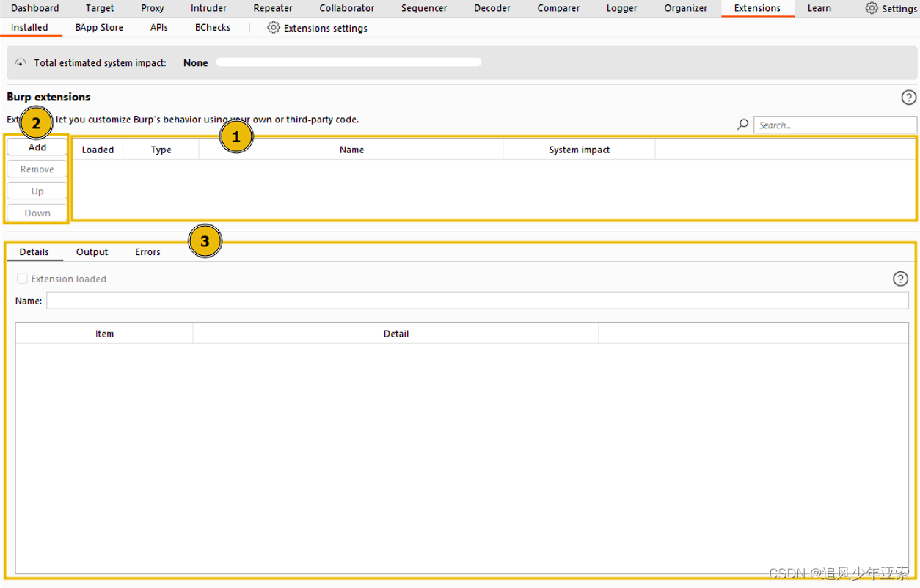920x588 pixels.
Task: Toggle the Extension loaded checkbox
Action: 21,279
